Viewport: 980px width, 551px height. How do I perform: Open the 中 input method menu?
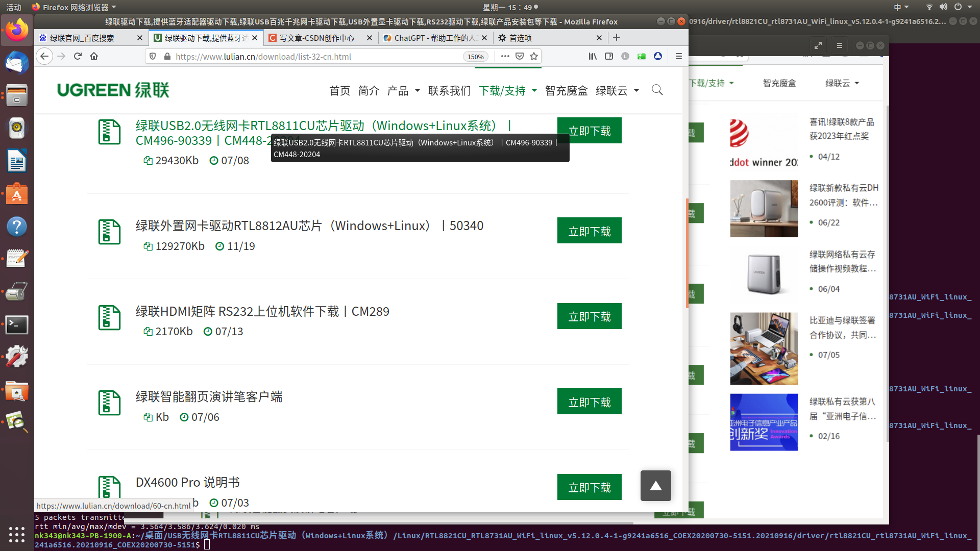point(901,7)
